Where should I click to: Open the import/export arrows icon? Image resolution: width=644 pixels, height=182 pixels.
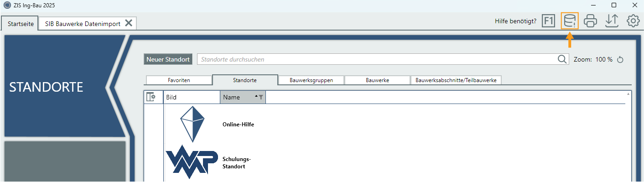(x=612, y=21)
